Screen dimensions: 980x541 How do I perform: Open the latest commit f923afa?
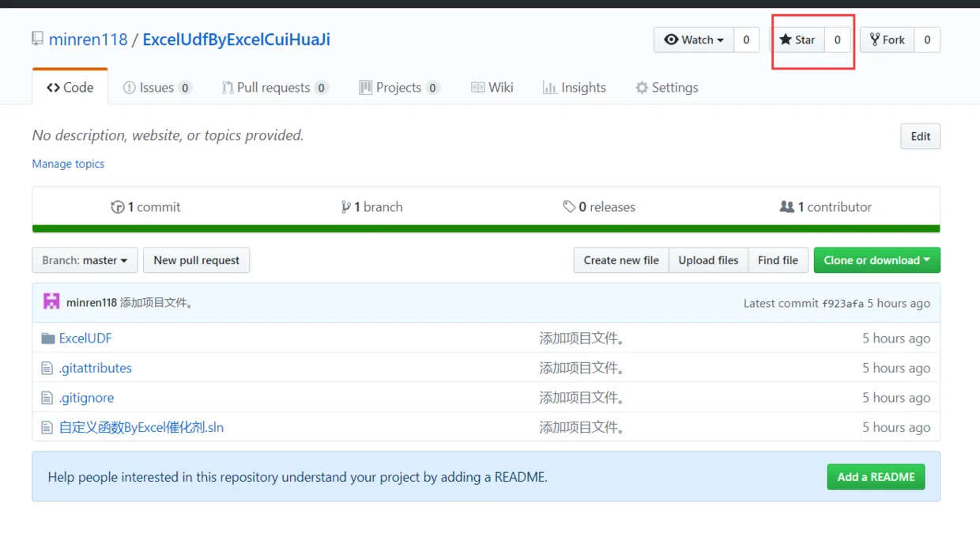point(843,303)
